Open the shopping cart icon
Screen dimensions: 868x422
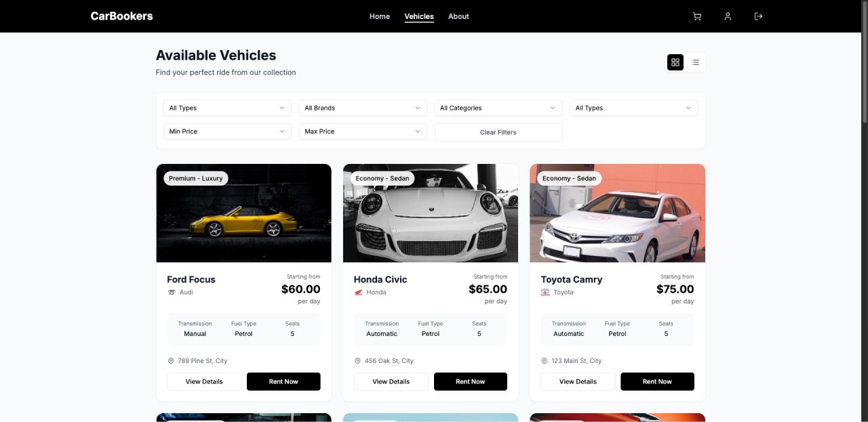[x=696, y=16]
